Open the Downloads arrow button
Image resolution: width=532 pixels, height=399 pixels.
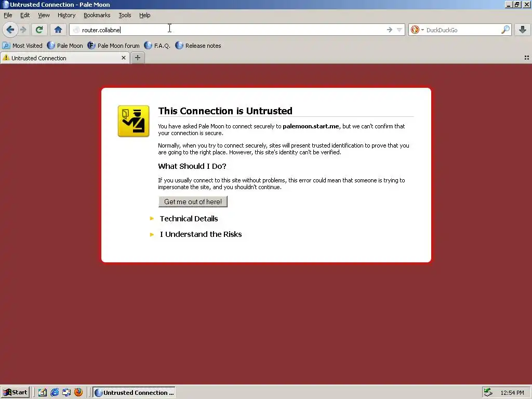coord(523,30)
